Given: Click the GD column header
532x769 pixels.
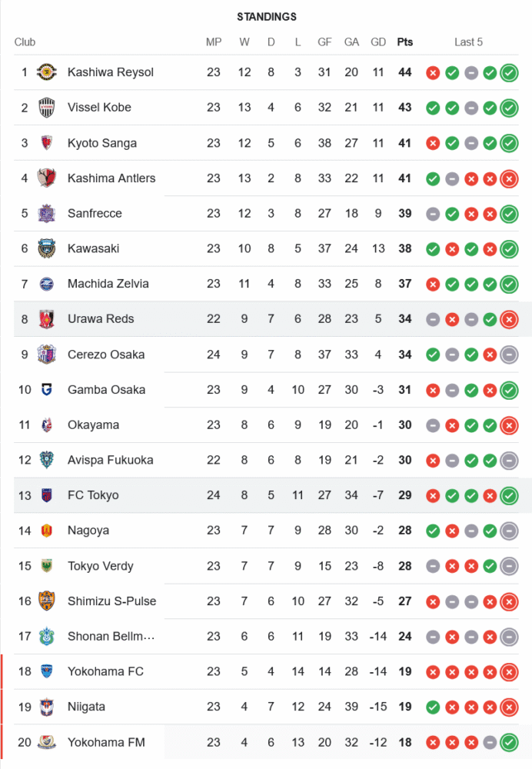Looking at the screenshot, I should tap(378, 42).
